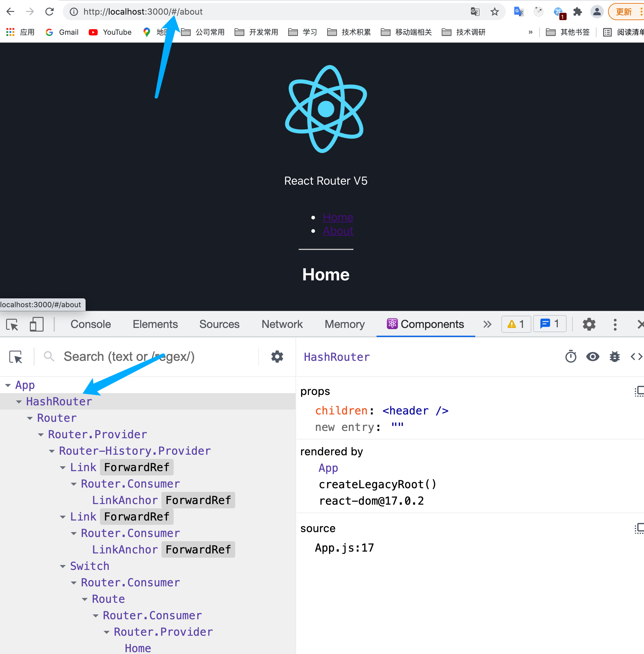Open Components view settings gear
Screen dimensions: 644x654
[277, 357]
